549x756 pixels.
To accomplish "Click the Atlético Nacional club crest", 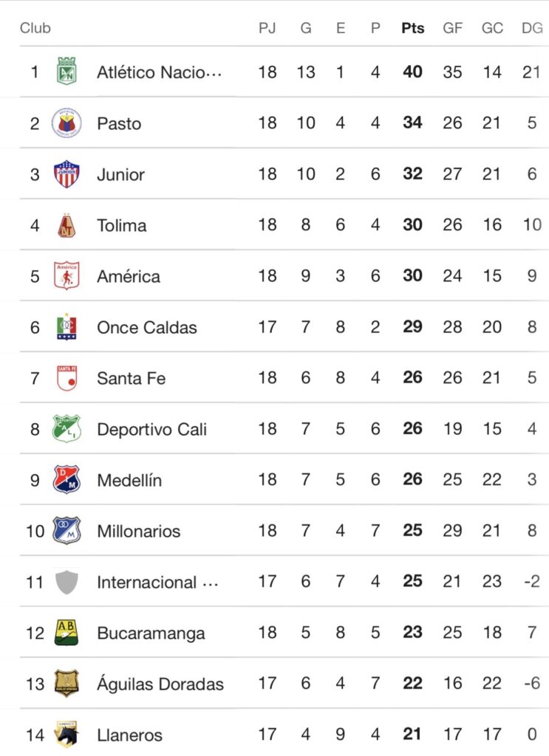I will tap(67, 72).
